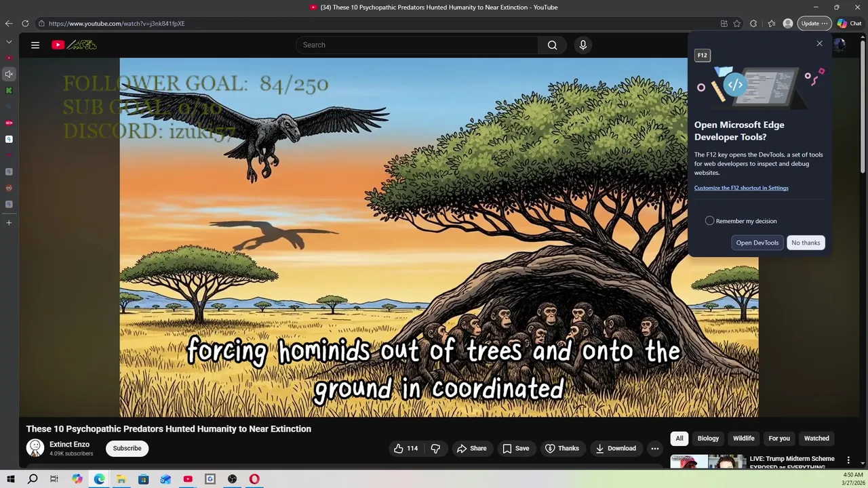Click the Update settings-and-more button
Viewport: 868px width, 488px height.
point(814,24)
